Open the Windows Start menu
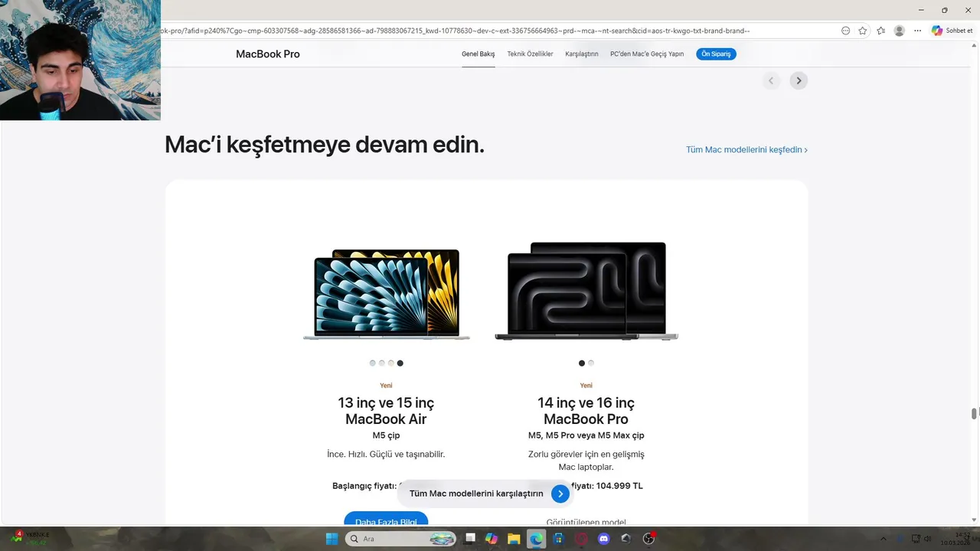 point(332,539)
